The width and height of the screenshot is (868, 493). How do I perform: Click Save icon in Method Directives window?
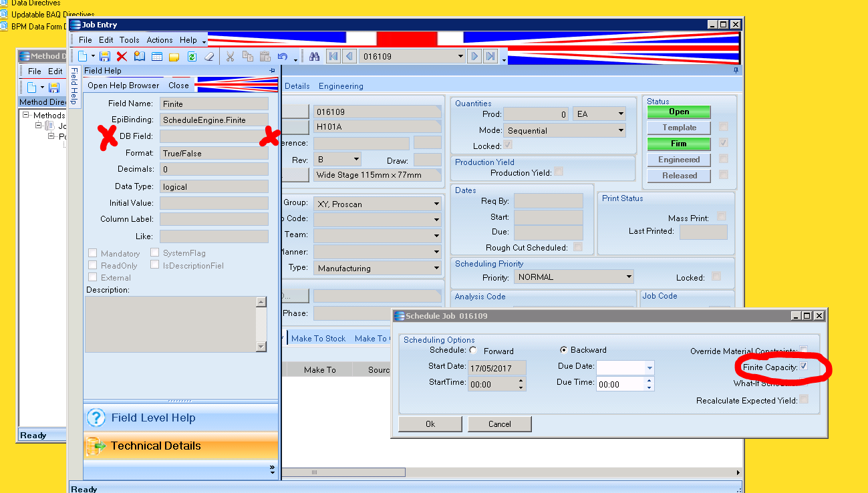pyautogui.click(x=53, y=88)
